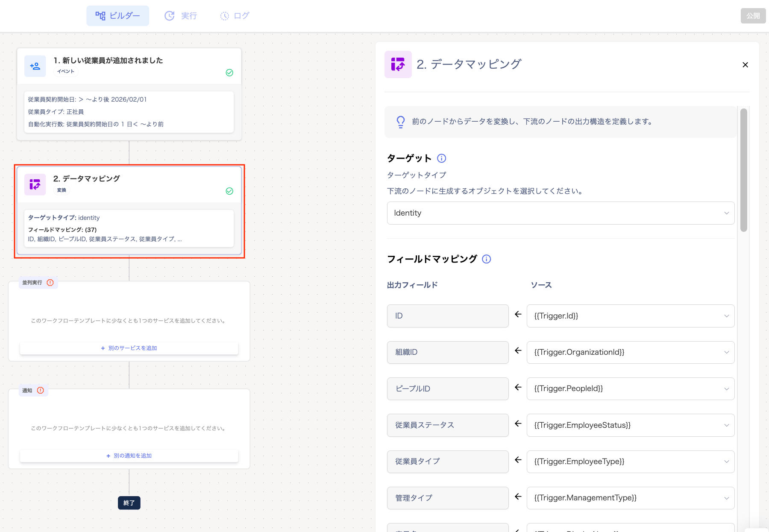The height and width of the screenshot is (532, 769).
Task: Click arrow icon beside 組織ID field
Action: tap(518, 351)
